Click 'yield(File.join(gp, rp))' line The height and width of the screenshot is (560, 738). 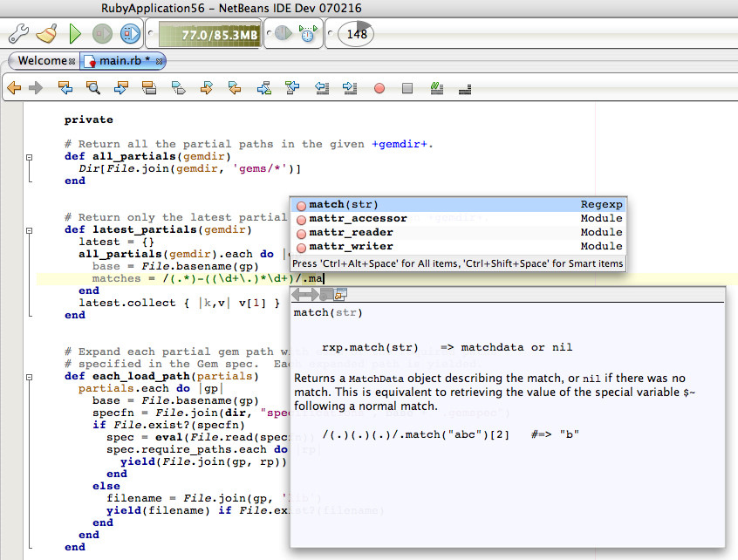pyautogui.click(x=203, y=462)
